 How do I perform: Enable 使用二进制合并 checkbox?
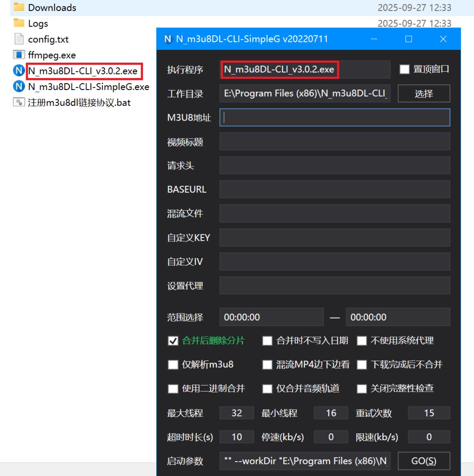click(173, 389)
